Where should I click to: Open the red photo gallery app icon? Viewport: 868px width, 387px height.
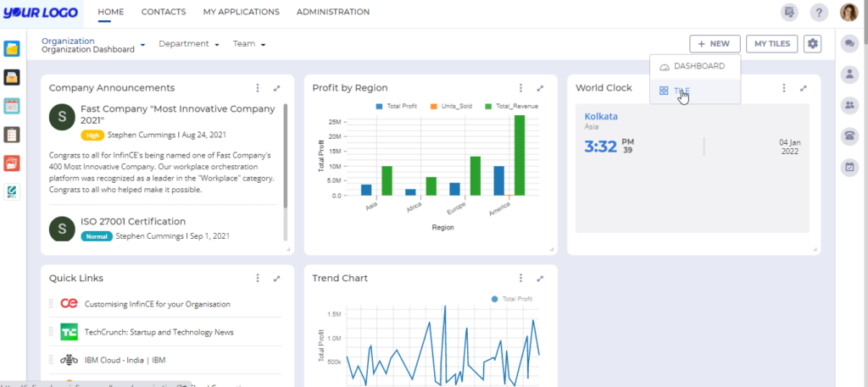pos(12,163)
